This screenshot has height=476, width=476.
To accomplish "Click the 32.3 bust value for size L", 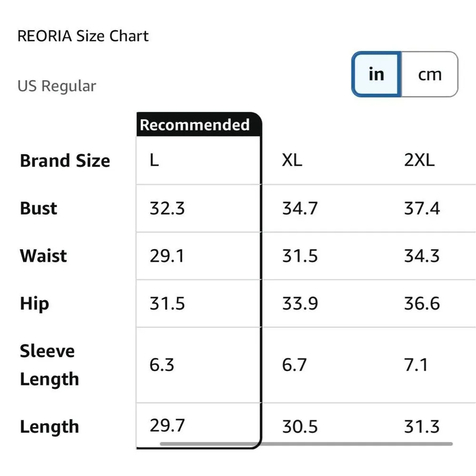I will (x=167, y=208).
